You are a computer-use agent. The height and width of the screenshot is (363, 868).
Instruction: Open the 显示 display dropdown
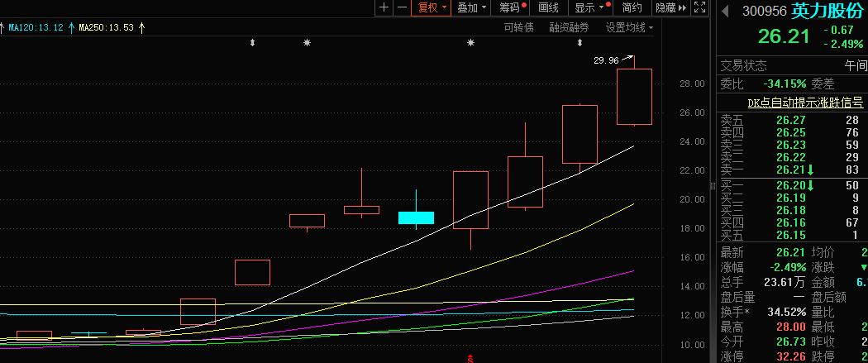590,7
